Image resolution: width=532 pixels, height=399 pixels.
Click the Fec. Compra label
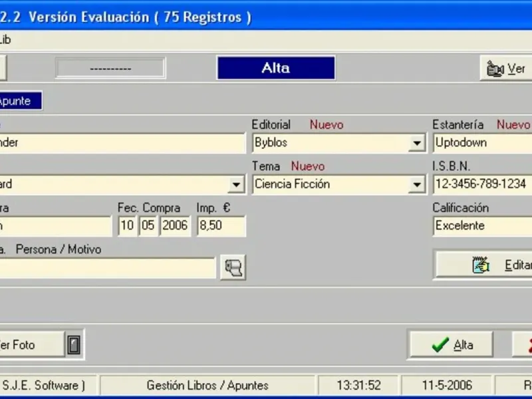tap(149, 207)
